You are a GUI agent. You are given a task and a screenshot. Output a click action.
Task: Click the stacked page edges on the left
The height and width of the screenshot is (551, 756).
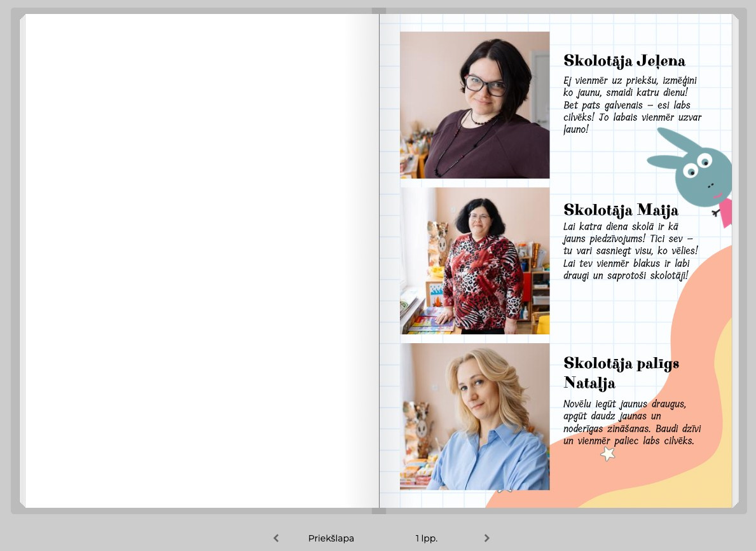point(22,261)
